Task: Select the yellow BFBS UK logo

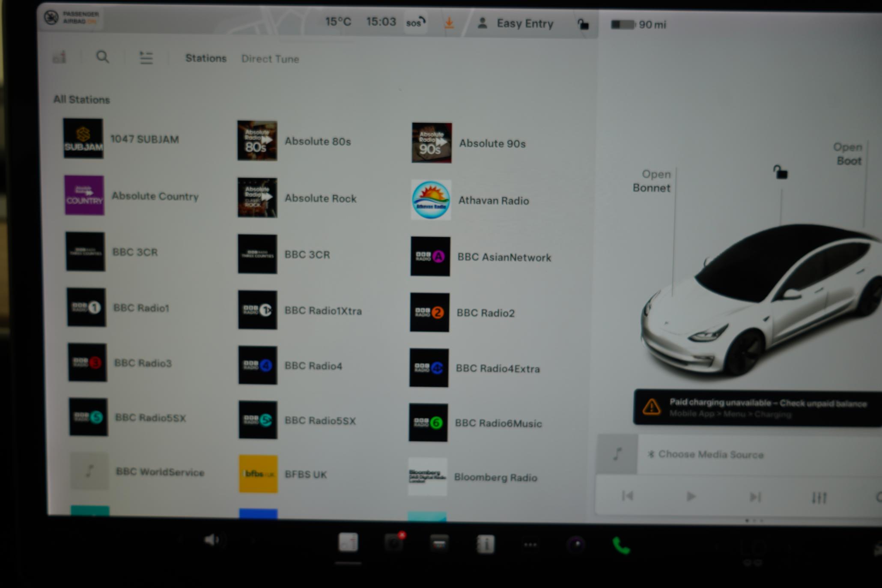Action: (x=258, y=474)
